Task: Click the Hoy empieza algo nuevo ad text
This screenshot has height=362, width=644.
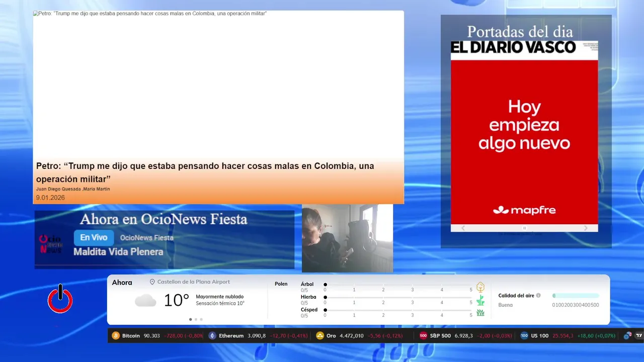Action: coord(524,125)
